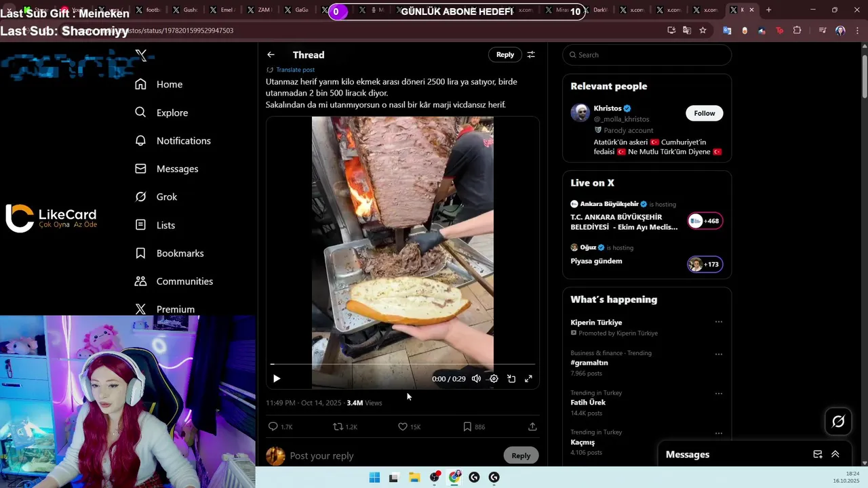This screenshot has width=868, height=488.
Task: Seek along the video progress bar
Action: tap(403, 365)
